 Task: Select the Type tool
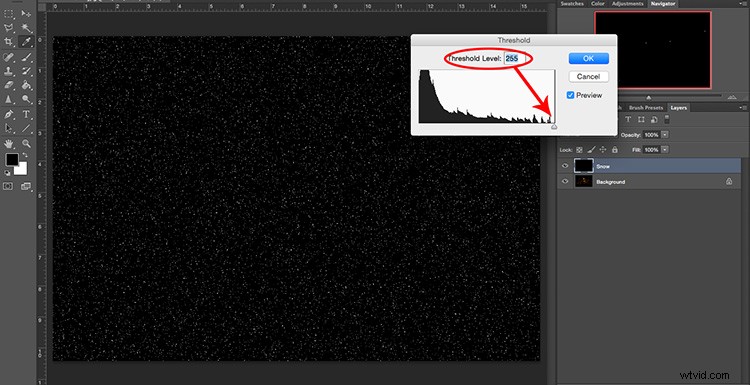[x=26, y=115]
